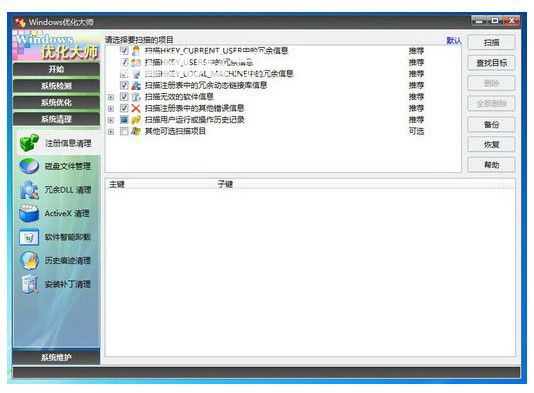Click the 备份 button
534x393 pixels.
491,124
